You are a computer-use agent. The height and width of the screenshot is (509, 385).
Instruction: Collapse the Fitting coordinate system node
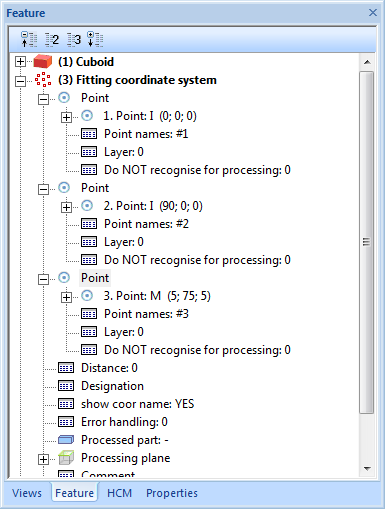coord(21,81)
